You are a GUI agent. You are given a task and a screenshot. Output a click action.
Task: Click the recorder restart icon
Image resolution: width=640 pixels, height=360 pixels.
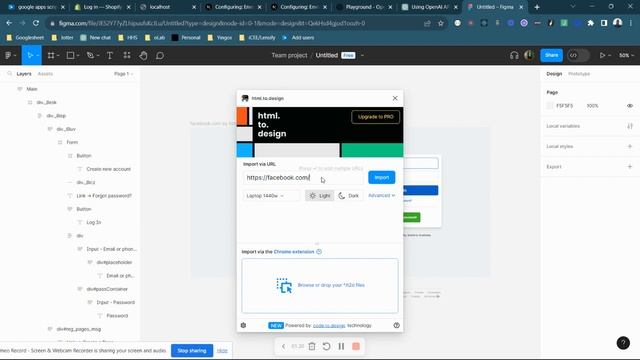click(327, 347)
